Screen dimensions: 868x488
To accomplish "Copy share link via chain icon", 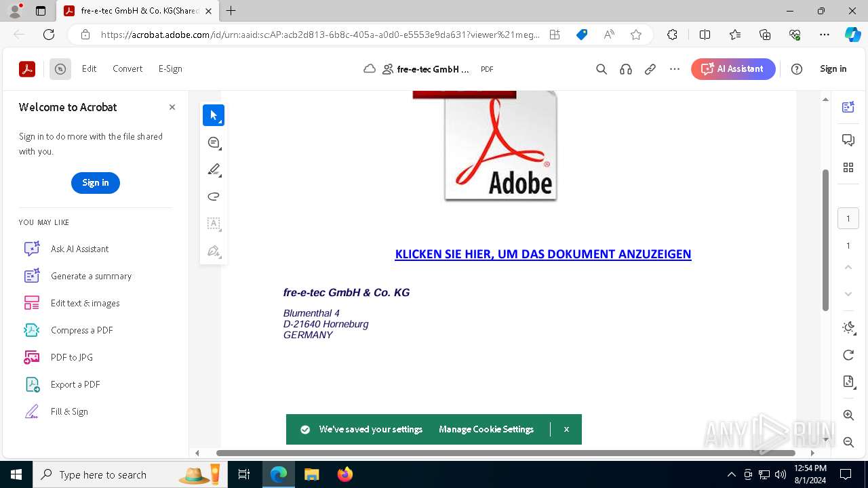I will [x=650, y=69].
